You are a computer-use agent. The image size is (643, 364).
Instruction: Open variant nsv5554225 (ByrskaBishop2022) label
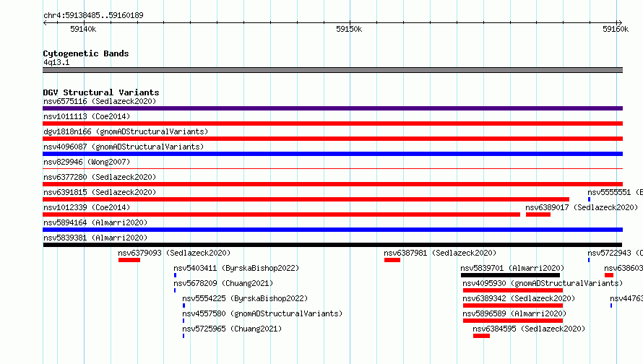point(245,298)
